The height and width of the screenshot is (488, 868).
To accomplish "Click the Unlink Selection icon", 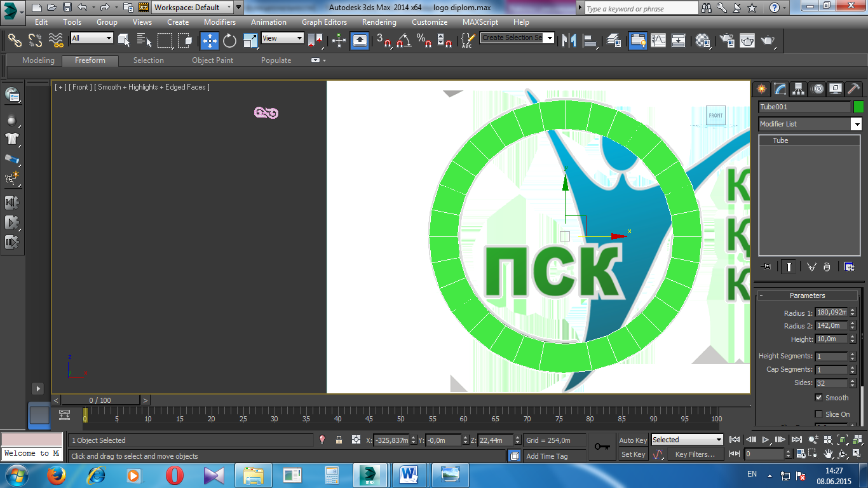I will (x=35, y=40).
